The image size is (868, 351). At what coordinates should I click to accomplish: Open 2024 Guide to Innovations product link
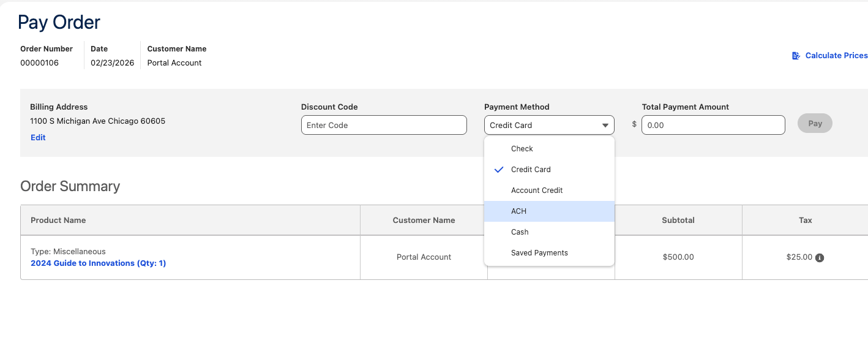[98, 263]
